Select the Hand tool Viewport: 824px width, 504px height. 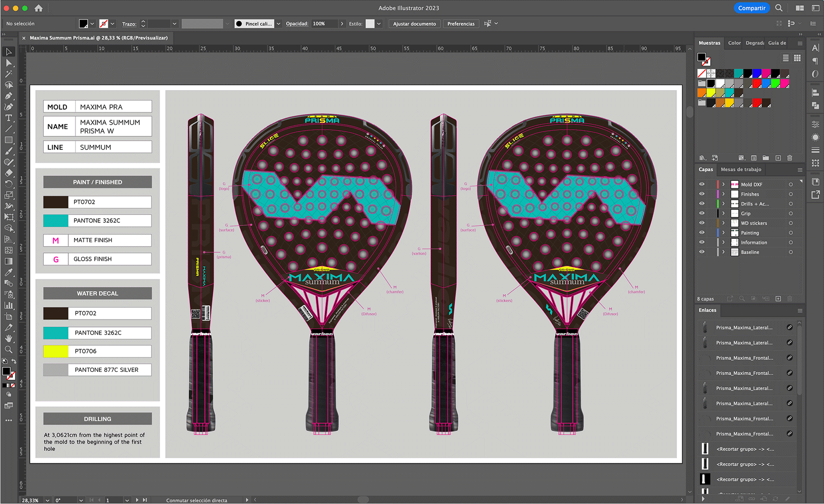(9, 338)
